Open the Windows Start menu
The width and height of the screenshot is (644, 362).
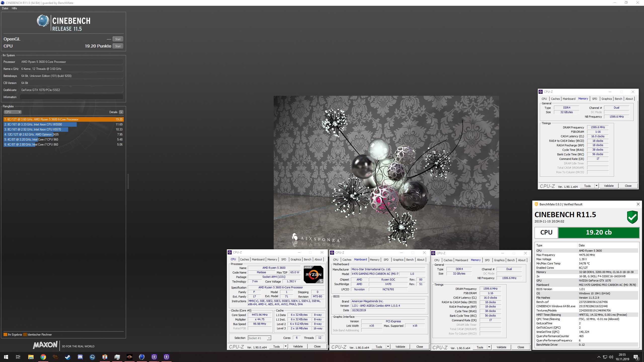(x=6, y=357)
